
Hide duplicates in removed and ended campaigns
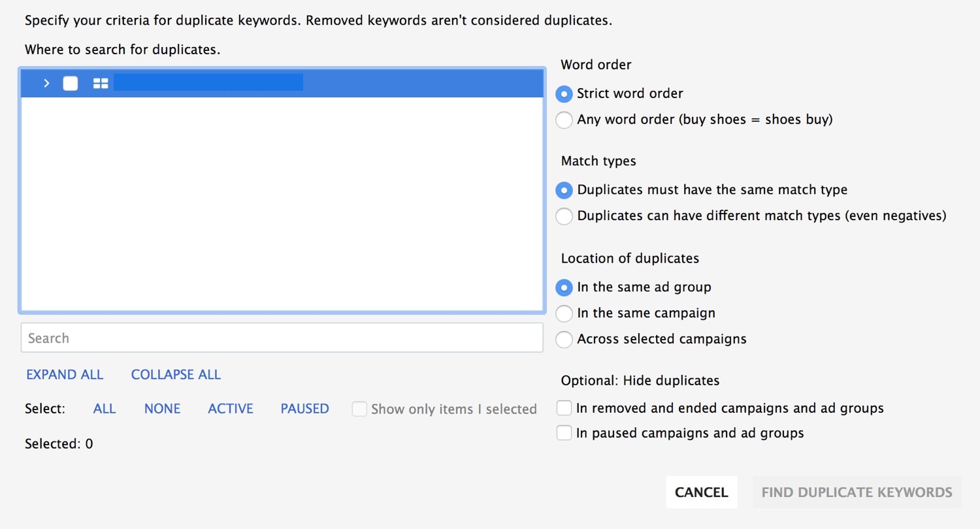tap(564, 408)
